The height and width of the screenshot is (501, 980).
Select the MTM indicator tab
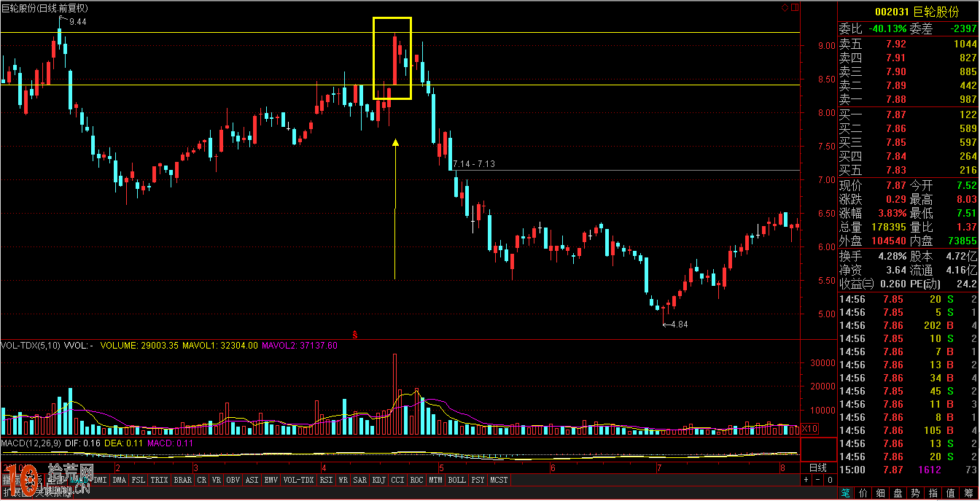[436, 480]
